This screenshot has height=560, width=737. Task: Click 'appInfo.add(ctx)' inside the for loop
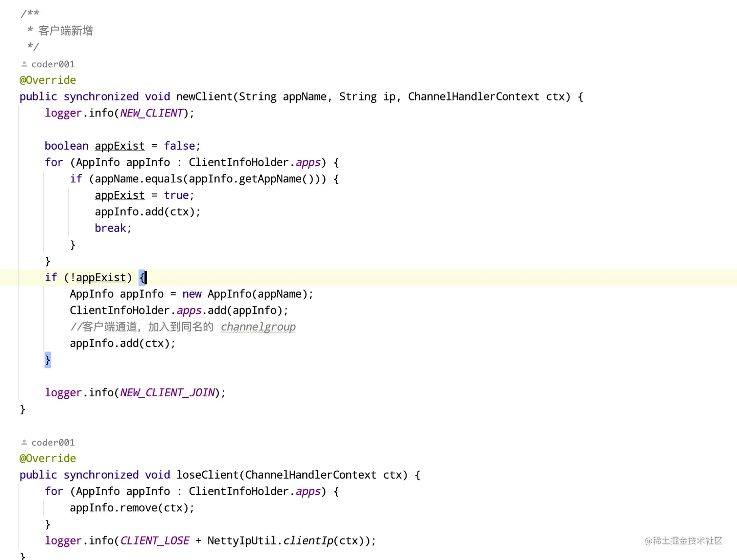[x=145, y=212]
